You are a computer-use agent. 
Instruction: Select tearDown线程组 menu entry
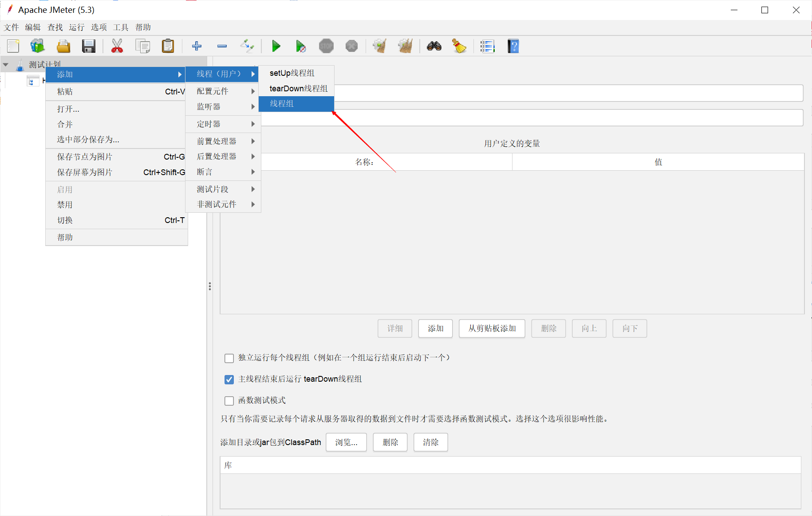[x=296, y=89]
